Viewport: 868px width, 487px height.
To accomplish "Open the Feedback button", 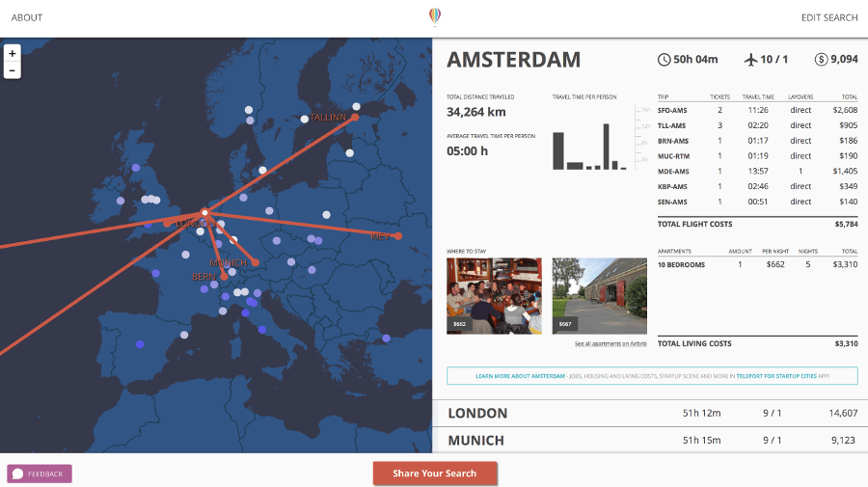I will tap(40, 473).
